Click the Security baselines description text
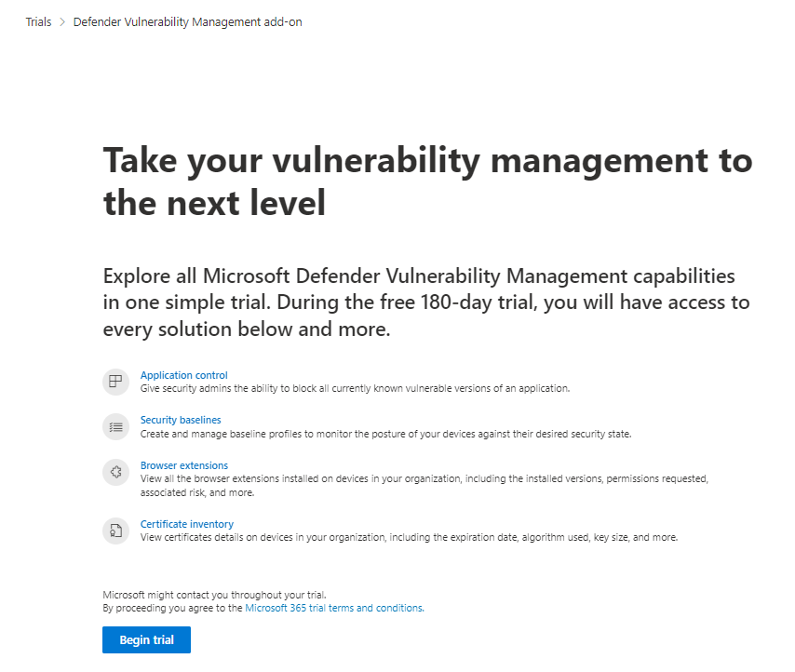795x672 pixels. click(x=385, y=434)
